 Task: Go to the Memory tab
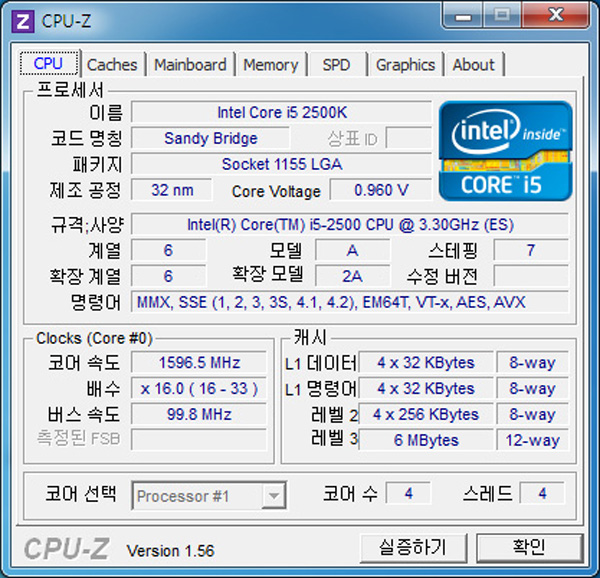(x=271, y=65)
